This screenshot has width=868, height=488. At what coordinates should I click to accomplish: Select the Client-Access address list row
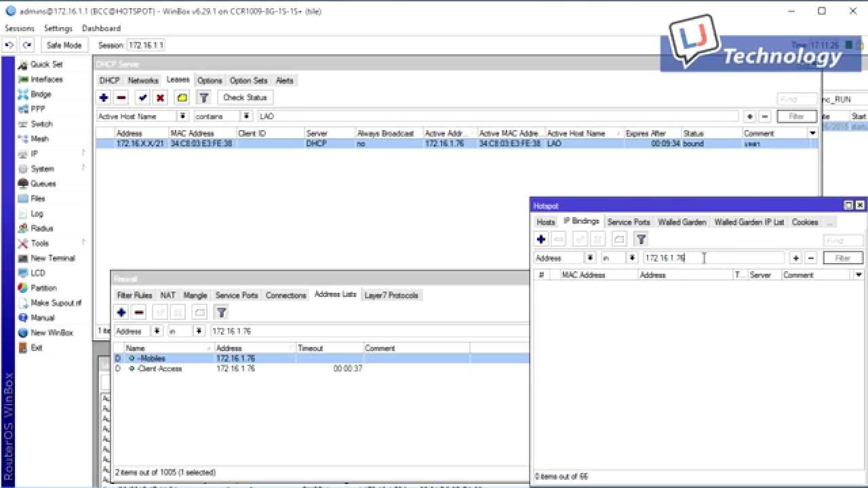coord(321,369)
